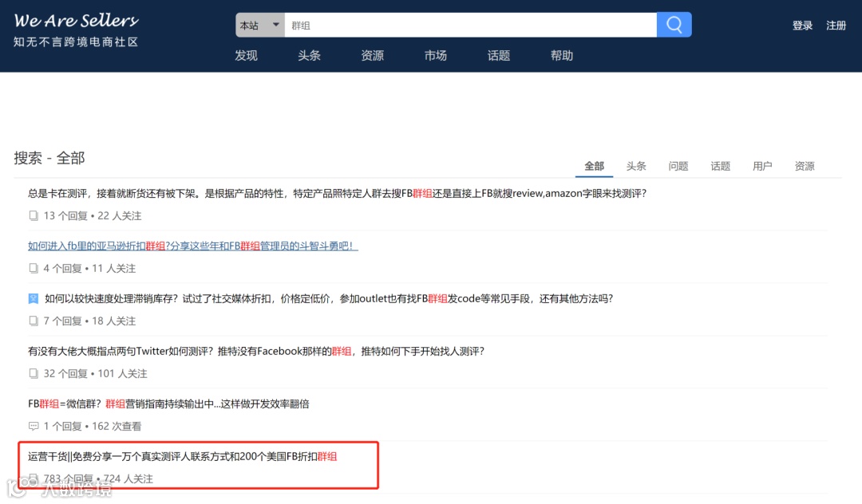Open the 本站 search scope dropdown

260,26
